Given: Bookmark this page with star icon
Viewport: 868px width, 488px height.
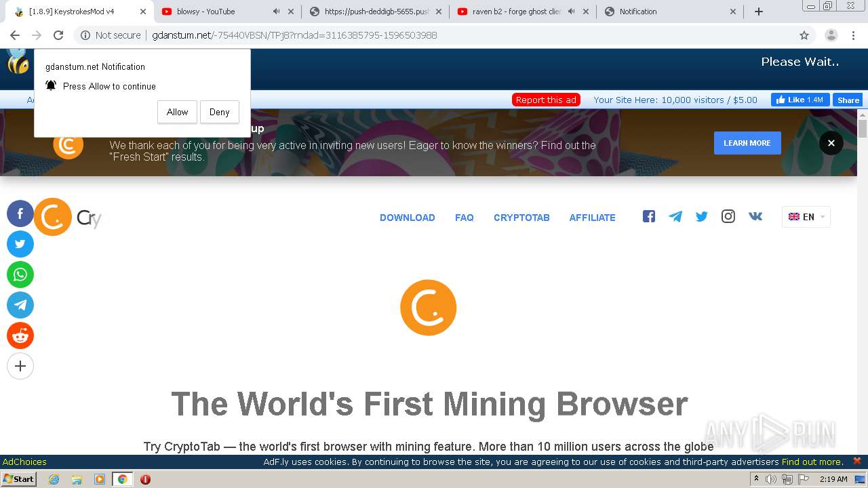Looking at the screenshot, I should [804, 35].
